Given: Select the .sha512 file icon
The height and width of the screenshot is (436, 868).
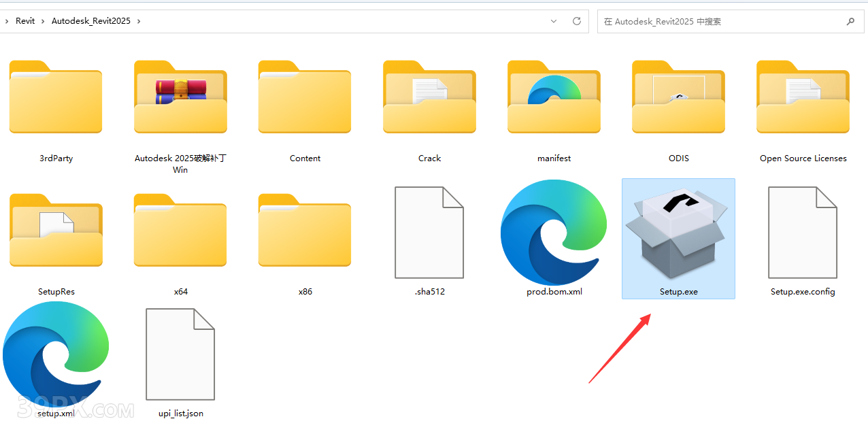Looking at the screenshot, I should pyautogui.click(x=429, y=233).
